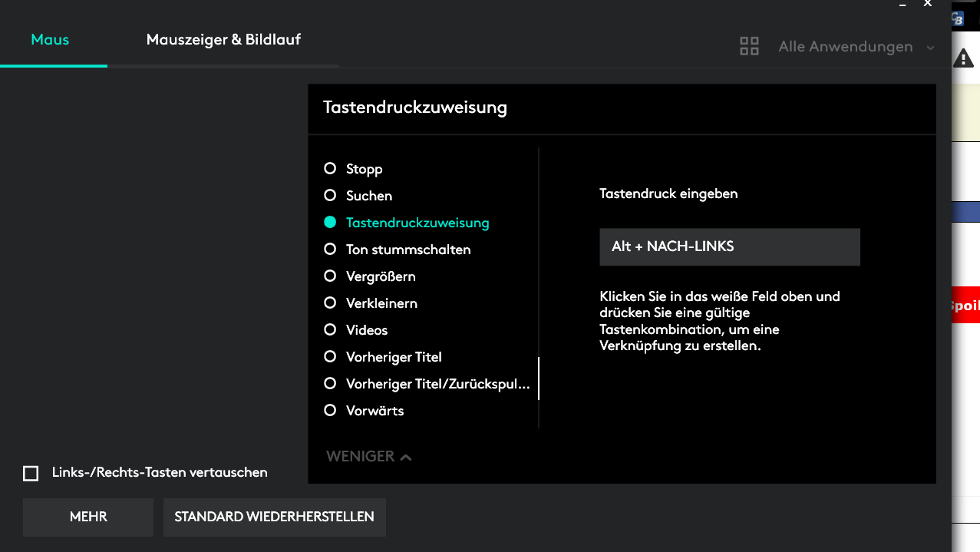Click the warning triangle icon
980x552 pixels.
point(963,58)
